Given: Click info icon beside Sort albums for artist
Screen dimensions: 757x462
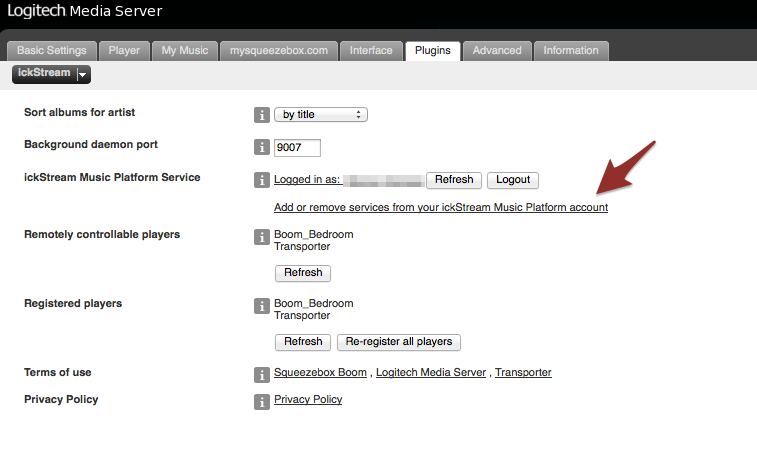Looking at the screenshot, I should [262, 115].
